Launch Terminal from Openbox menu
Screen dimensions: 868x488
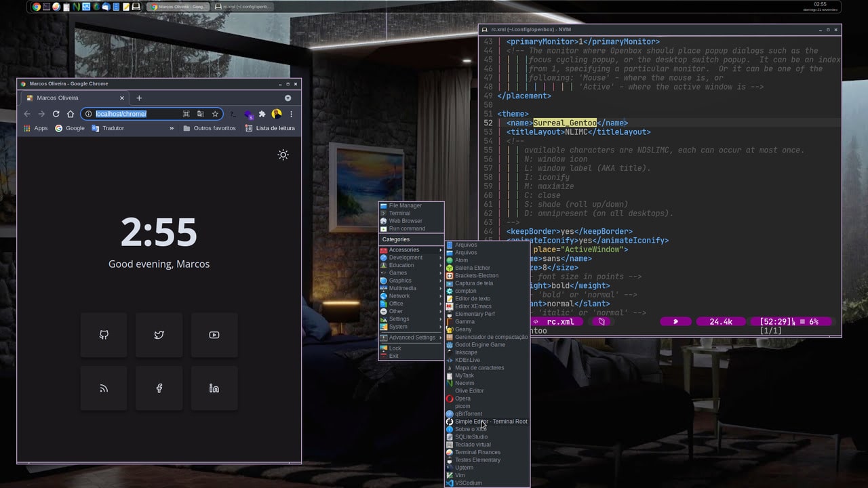pos(411,213)
